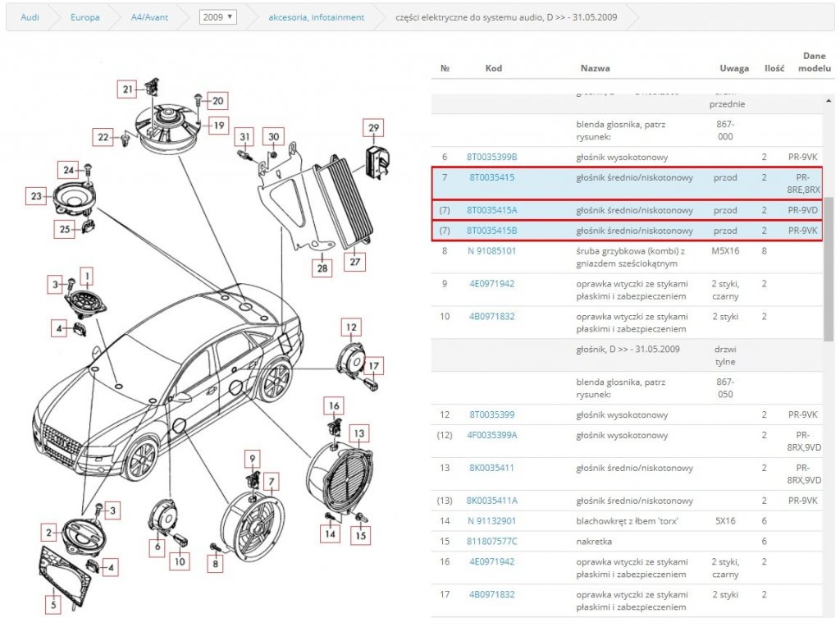Click the 'głośnik, D >> - 31.05.2009' row
This screenshot has height=618, width=840.
coord(627,355)
